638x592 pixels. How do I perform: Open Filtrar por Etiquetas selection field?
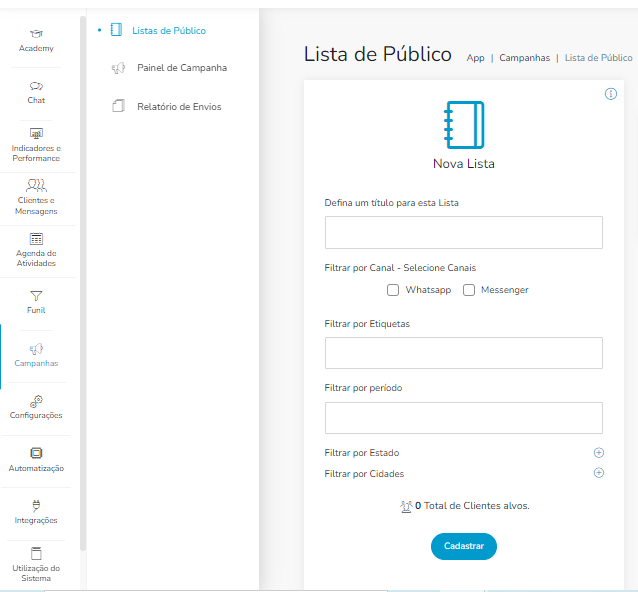(x=464, y=353)
